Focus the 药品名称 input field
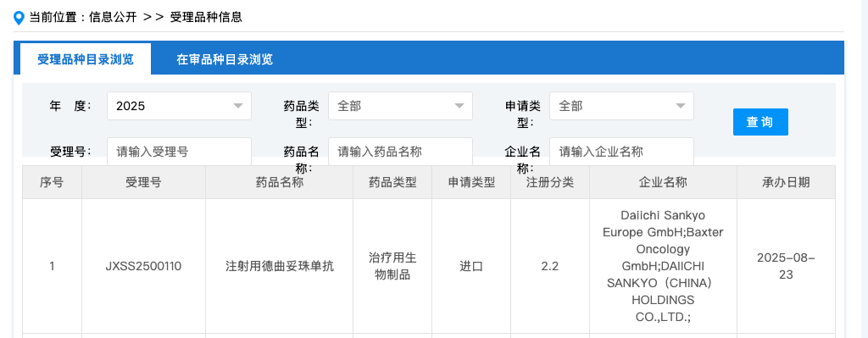Image resolution: width=868 pixels, height=338 pixels. tap(400, 152)
